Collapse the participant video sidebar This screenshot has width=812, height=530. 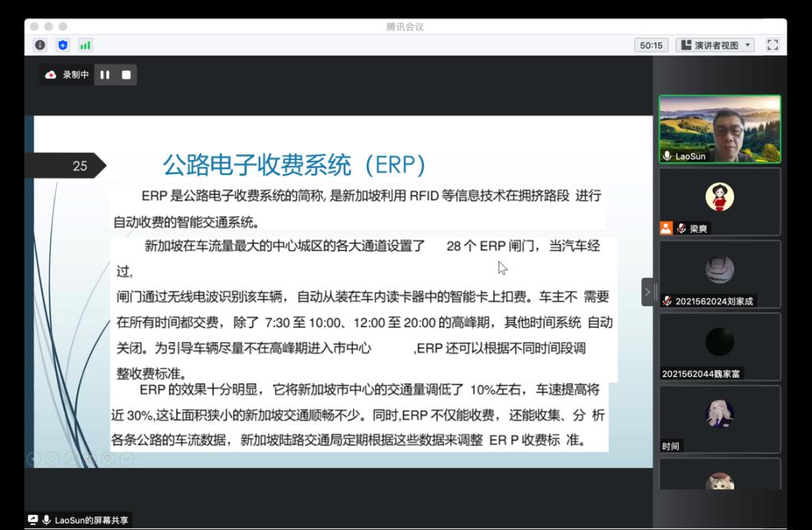tap(647, 292)
